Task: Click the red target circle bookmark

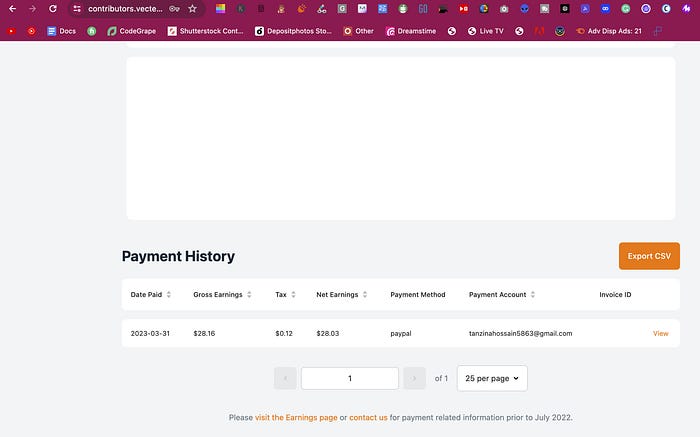Action: 31,31
